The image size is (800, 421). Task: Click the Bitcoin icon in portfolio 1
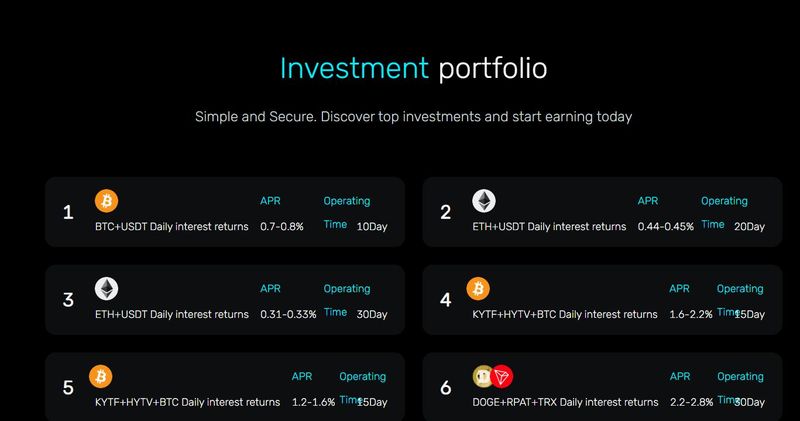106,201
